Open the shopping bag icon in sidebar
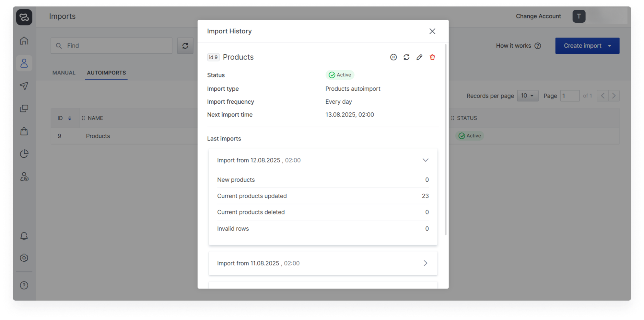This screenshot has width=644, height=320. pyautogui.click(x=24, y=131)
